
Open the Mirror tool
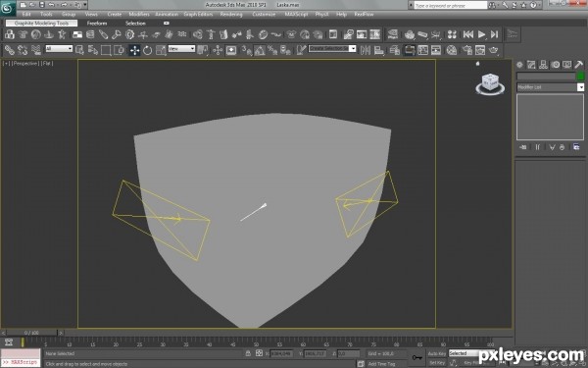pos(366,50)
